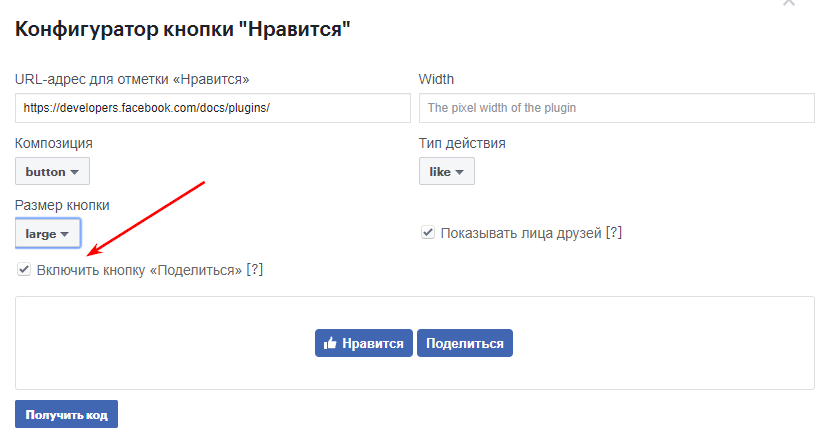The width and height of the screenshot is (834, 432).
Task: Click the Композиция label
Action: pos(54,143)
